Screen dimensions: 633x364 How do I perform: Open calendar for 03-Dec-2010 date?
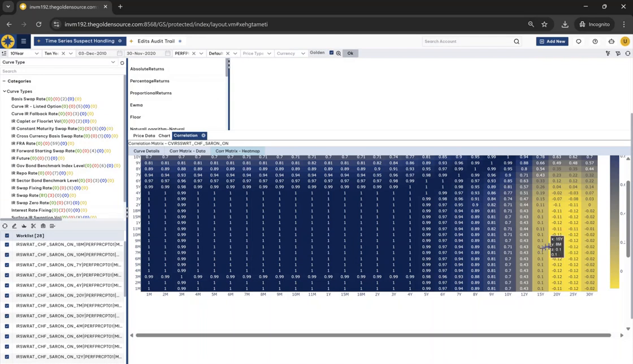[x=119, y=53]
